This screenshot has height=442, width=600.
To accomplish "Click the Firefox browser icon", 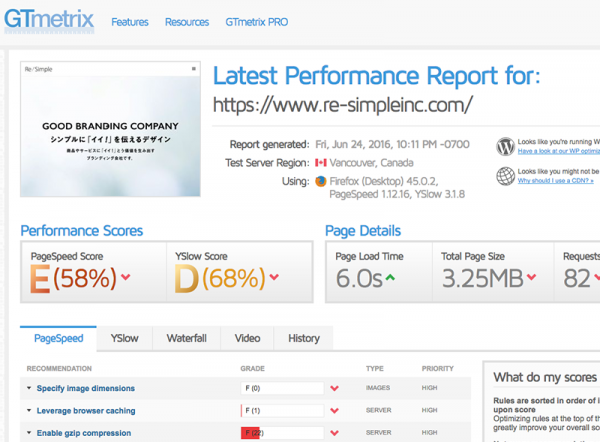I will click(x=321, y=181).
